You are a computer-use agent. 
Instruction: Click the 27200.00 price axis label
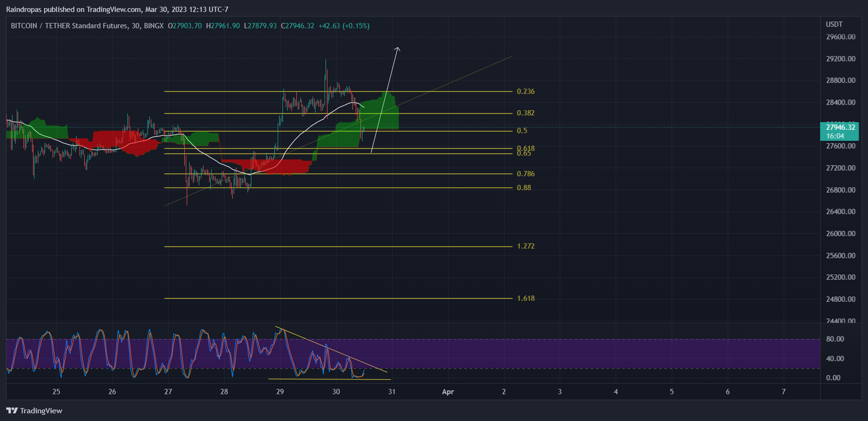841,168
